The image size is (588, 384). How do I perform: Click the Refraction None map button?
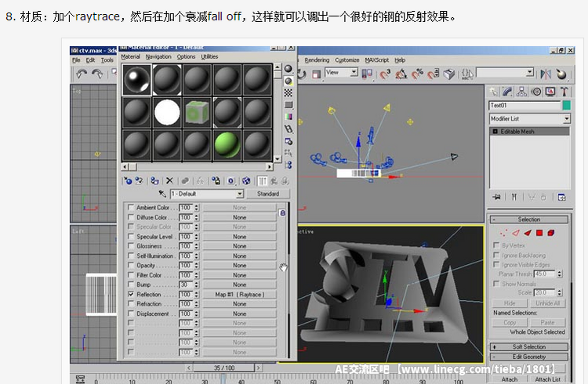pos(239,304)
